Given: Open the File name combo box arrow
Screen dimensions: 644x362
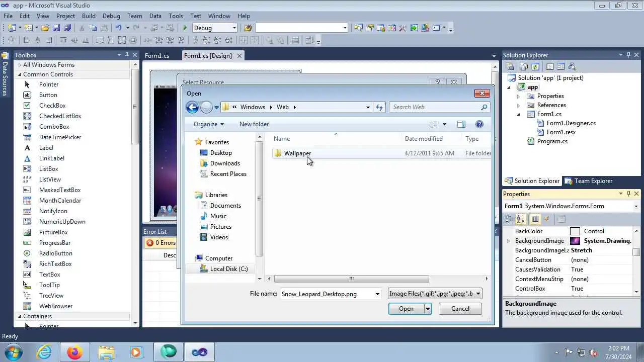Looking at the screenshot, I should click(377, 294).
